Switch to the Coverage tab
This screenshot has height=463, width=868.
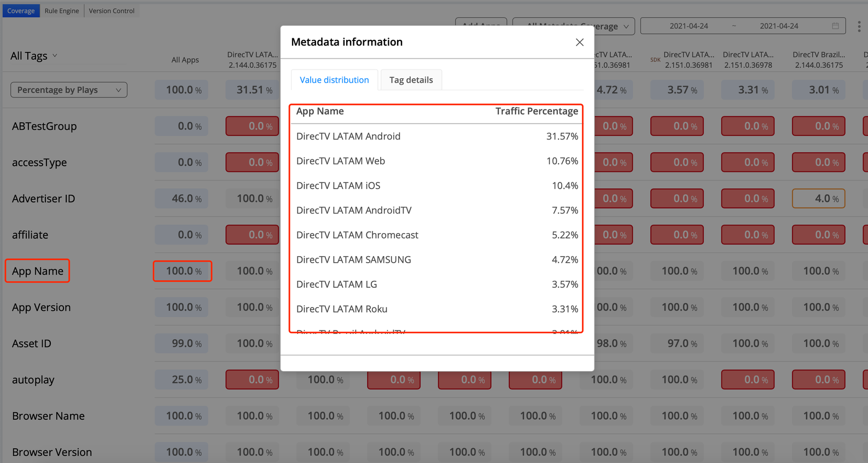(x=21, y=10)
